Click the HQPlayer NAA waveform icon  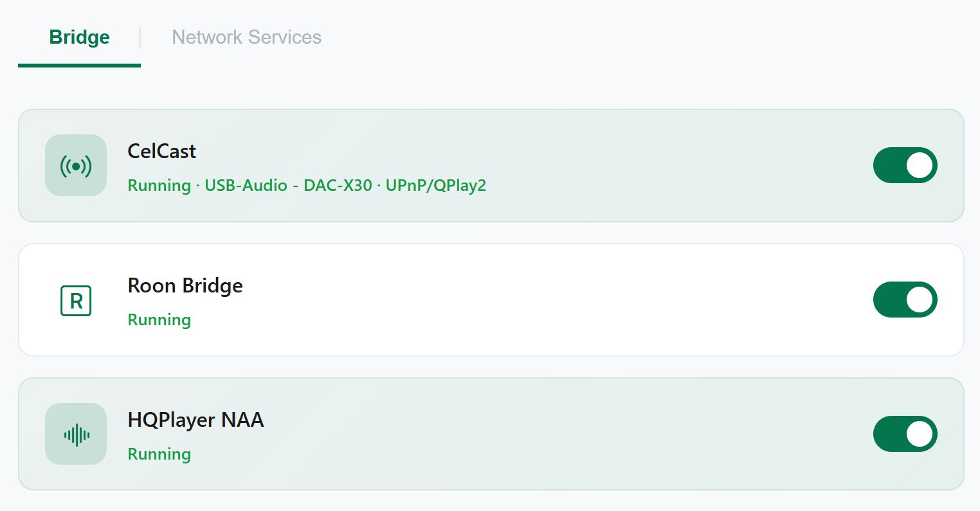pyautogui.click(x=76, y=434)
